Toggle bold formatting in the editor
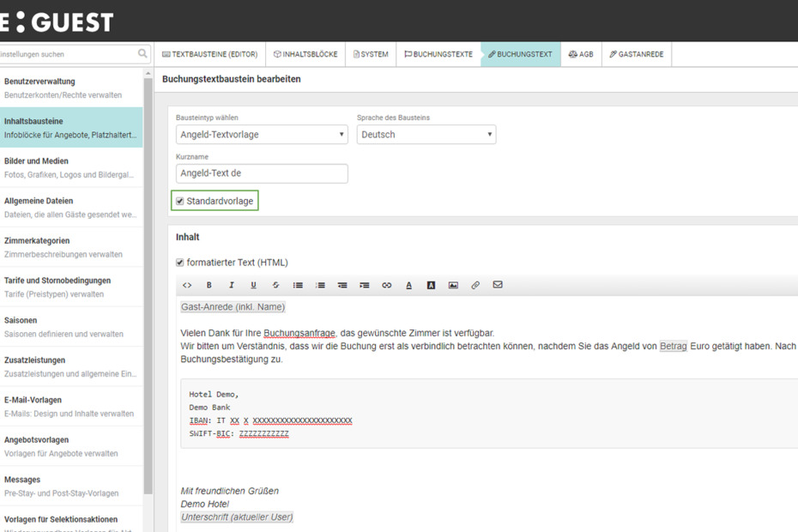Viewport: 798px width, 532px height. tap(209, 285)
